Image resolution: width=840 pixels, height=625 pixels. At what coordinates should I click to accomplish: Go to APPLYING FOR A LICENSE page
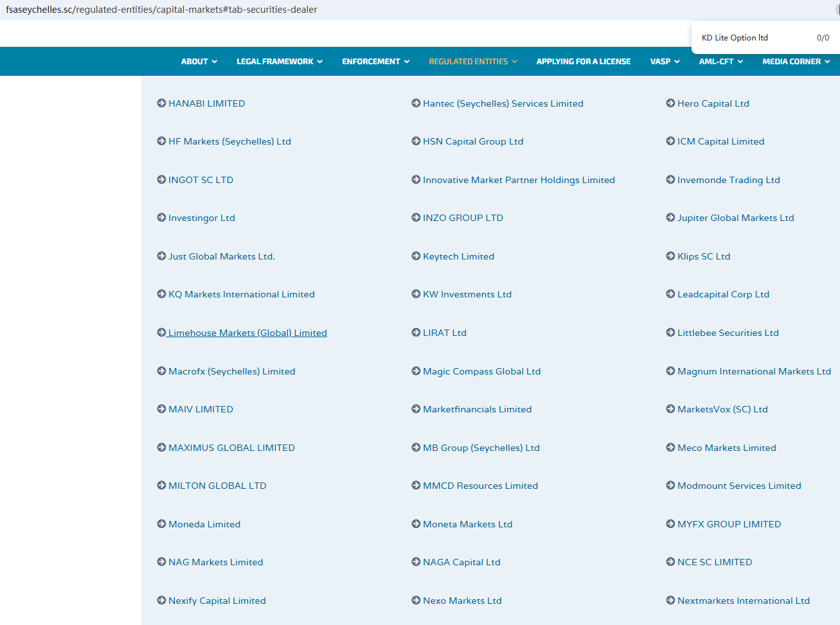coord(583,62)
